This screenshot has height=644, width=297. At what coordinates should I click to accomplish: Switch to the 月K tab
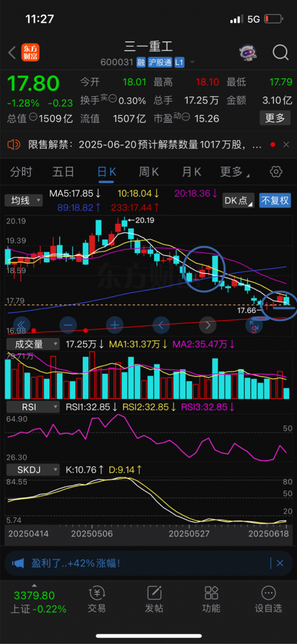coord(191,171)
